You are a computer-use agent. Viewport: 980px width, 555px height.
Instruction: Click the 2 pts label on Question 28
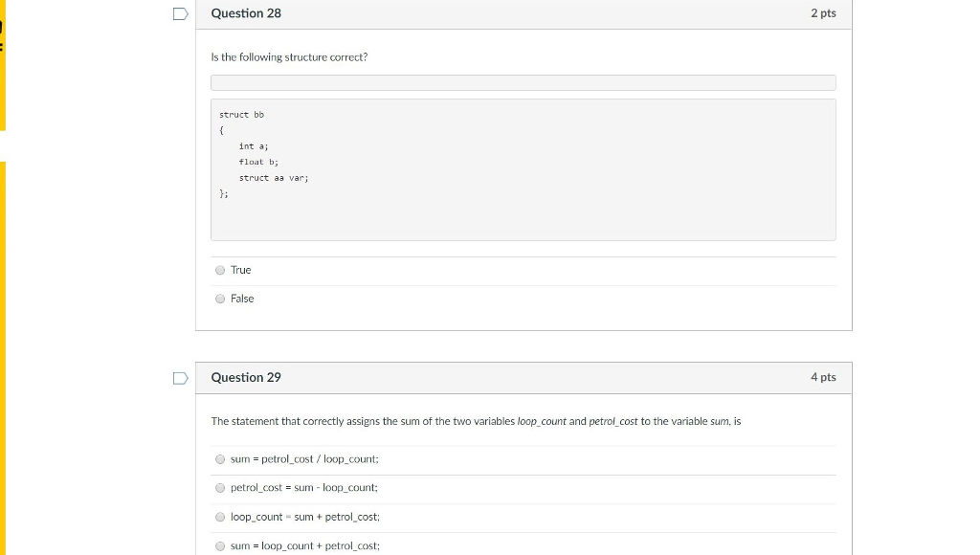point(824,13)
